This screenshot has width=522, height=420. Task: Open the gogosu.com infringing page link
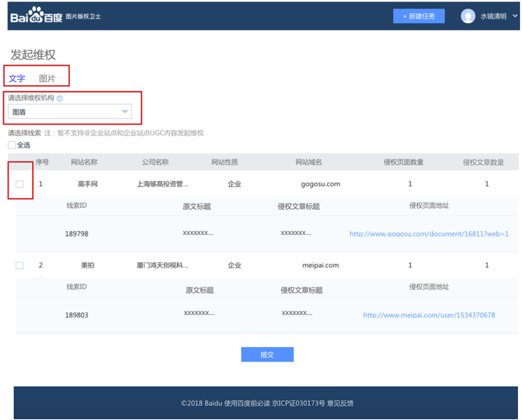(x=428, y=234)
